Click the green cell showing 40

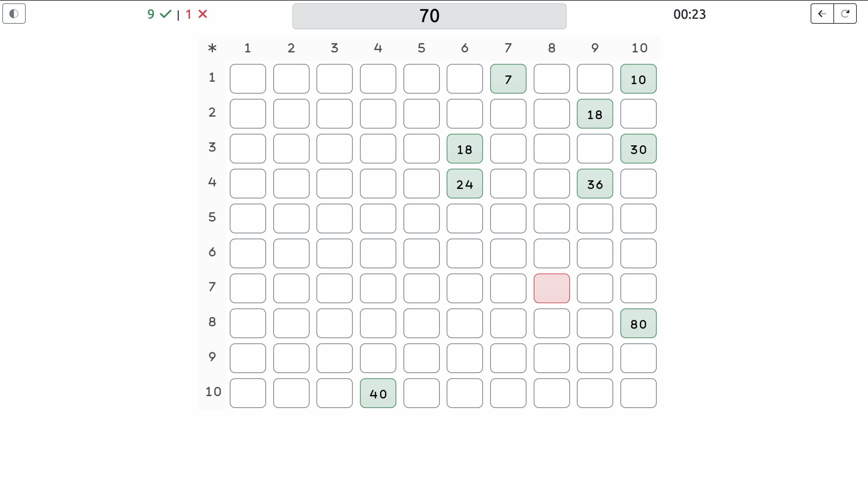point(378,393)
